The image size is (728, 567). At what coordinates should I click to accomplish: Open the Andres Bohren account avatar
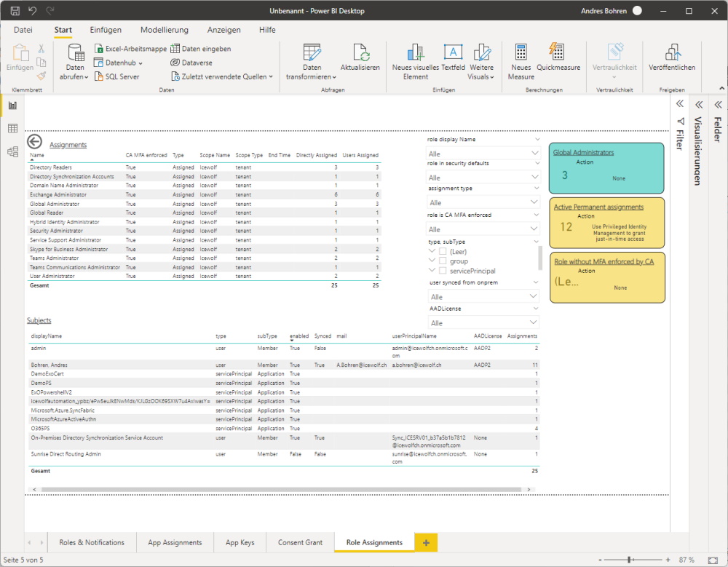coord(637,11)
